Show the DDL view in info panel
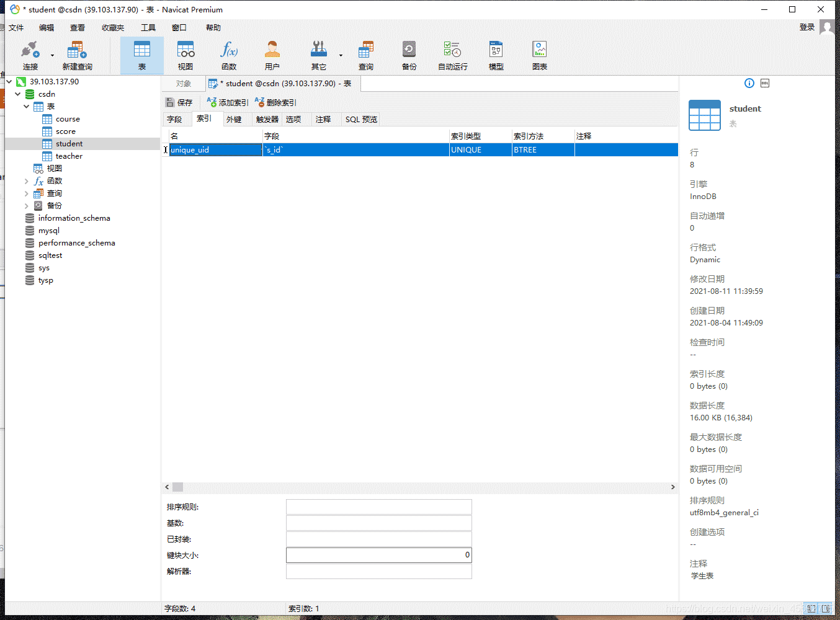The height and width of the screenshot is (620, 840). click(765, 83)
